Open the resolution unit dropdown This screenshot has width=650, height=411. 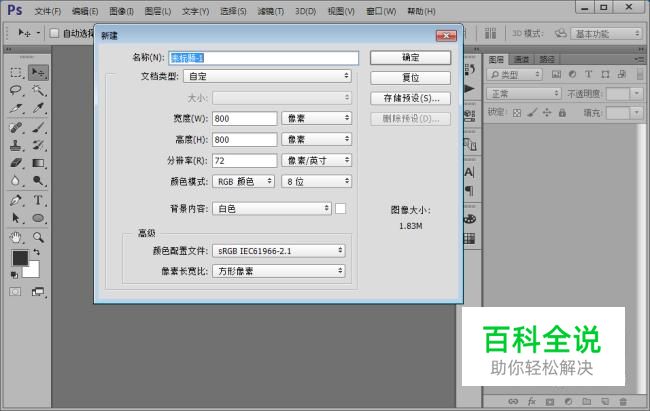(317, 161)
